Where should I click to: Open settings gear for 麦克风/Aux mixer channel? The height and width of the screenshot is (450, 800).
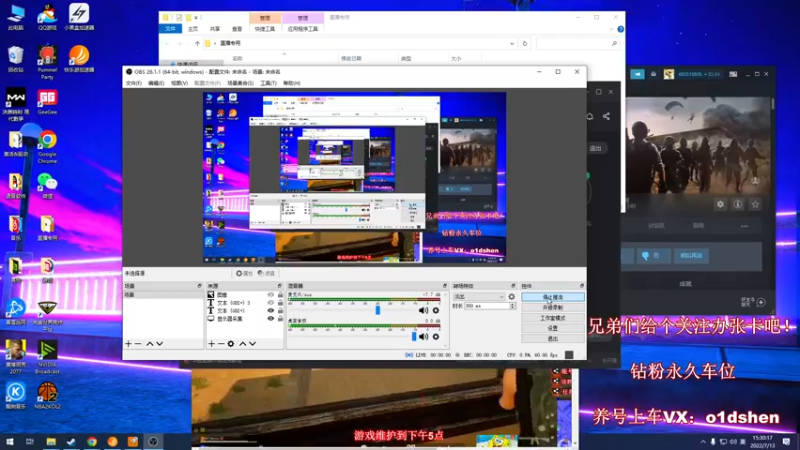coord(436,310)
